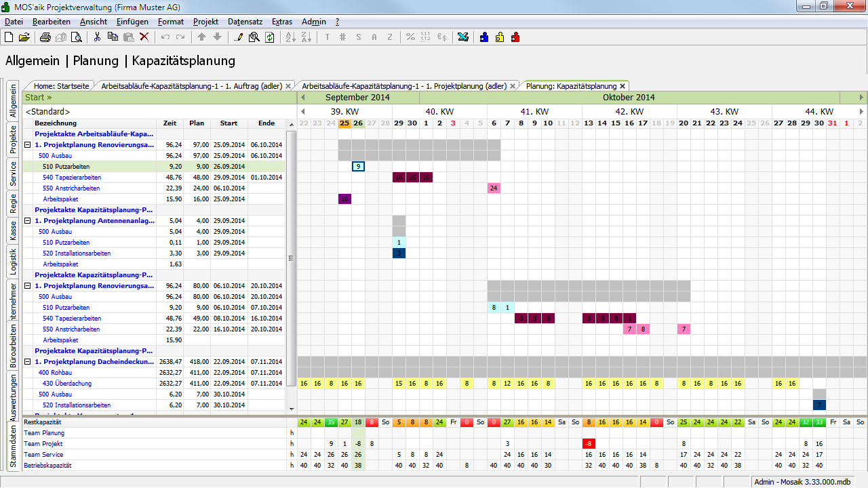Go to previous week left of 39. KW
Image resolution: width=868 pixels, height=488 pixels.
coord(303,111)
